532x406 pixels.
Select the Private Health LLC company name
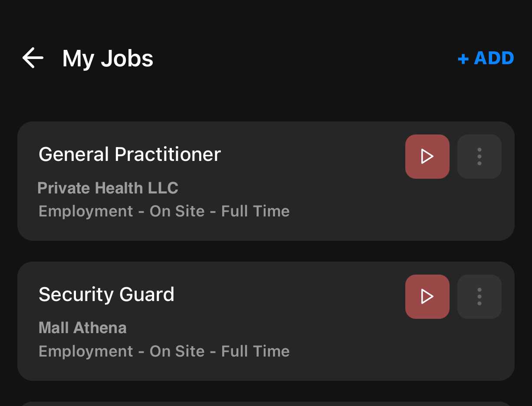click(108, 188)
